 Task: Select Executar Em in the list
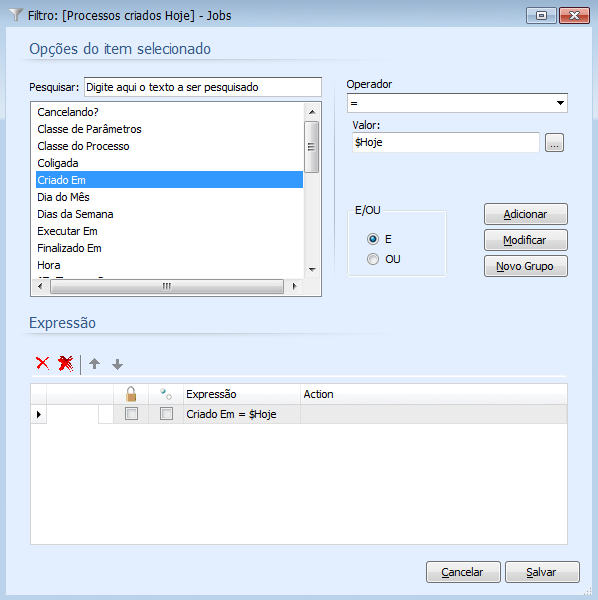pos(169,231)
